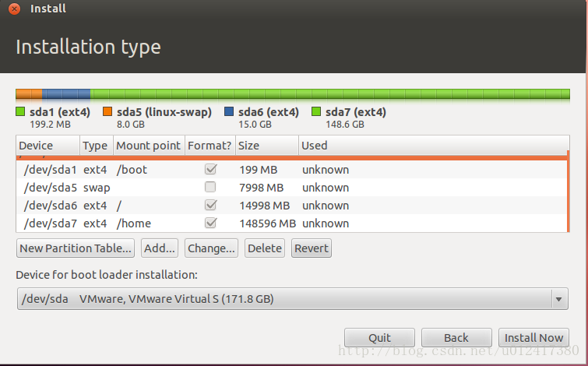588x366 pixels.
Task: Click the green sda1 legend color square
Action: pos(20,112)
